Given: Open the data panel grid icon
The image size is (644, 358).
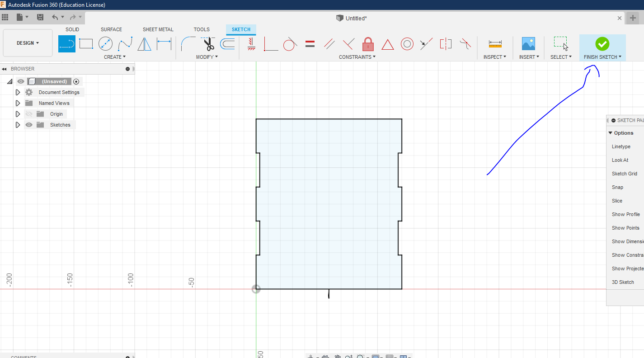Looking at the screenshot, I should coord(5,17).
